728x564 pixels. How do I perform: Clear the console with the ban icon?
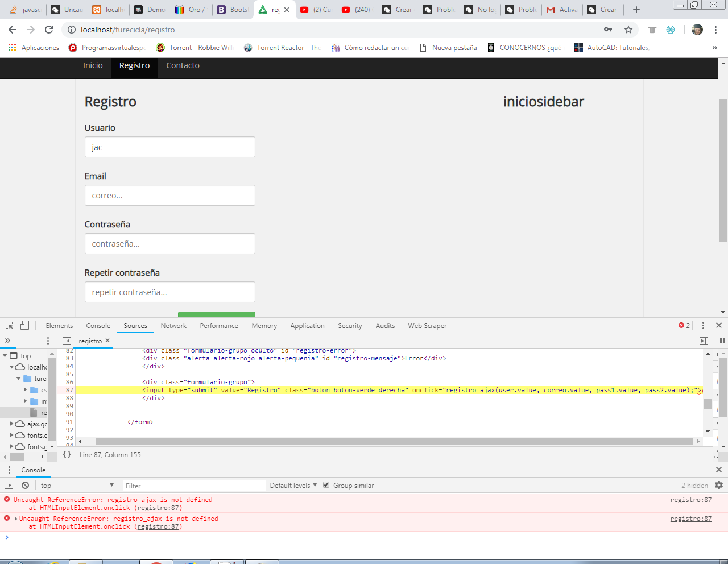[25, 486]
